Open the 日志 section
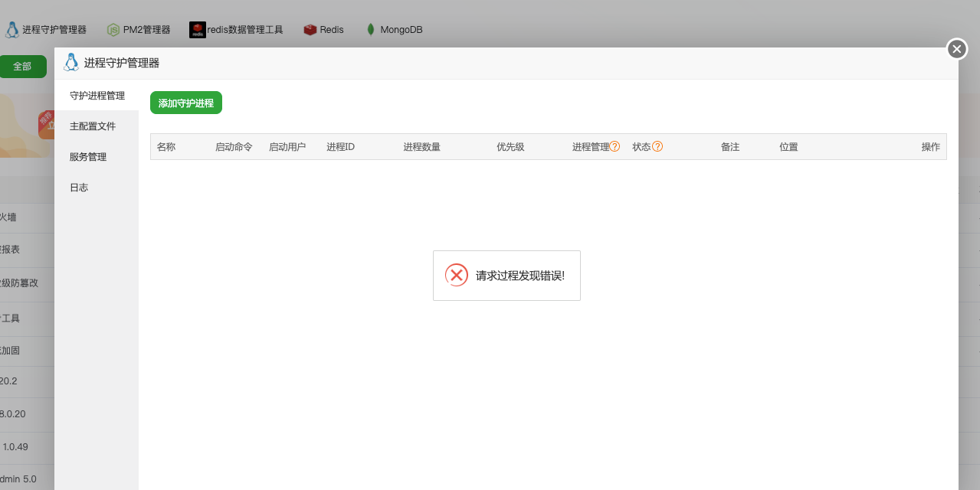 [79, 187]
